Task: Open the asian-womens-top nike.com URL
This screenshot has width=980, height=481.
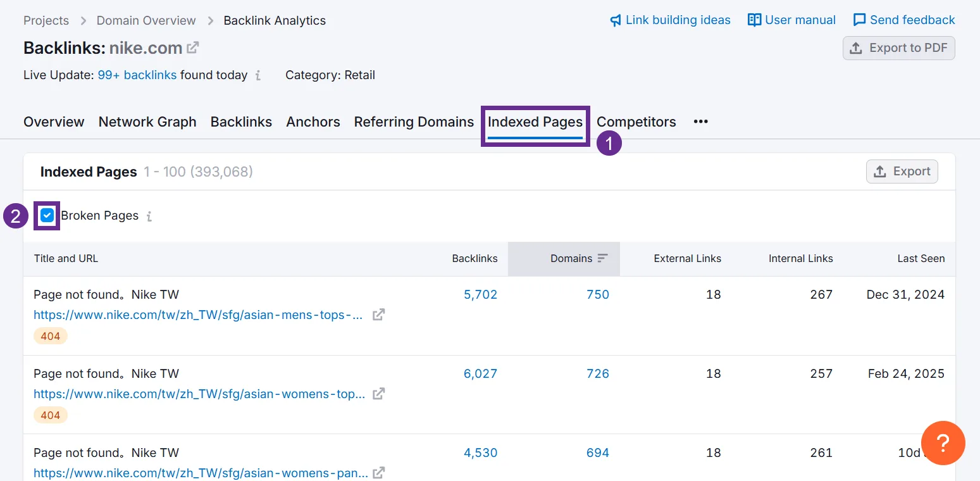Action: click(199, 394)
